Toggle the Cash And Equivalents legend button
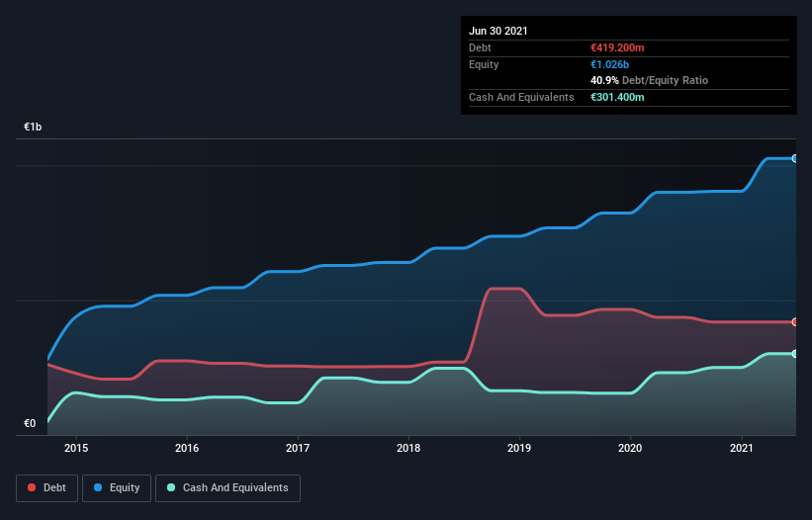This screenshot has width=812, height=520. [x=227, y=488]
